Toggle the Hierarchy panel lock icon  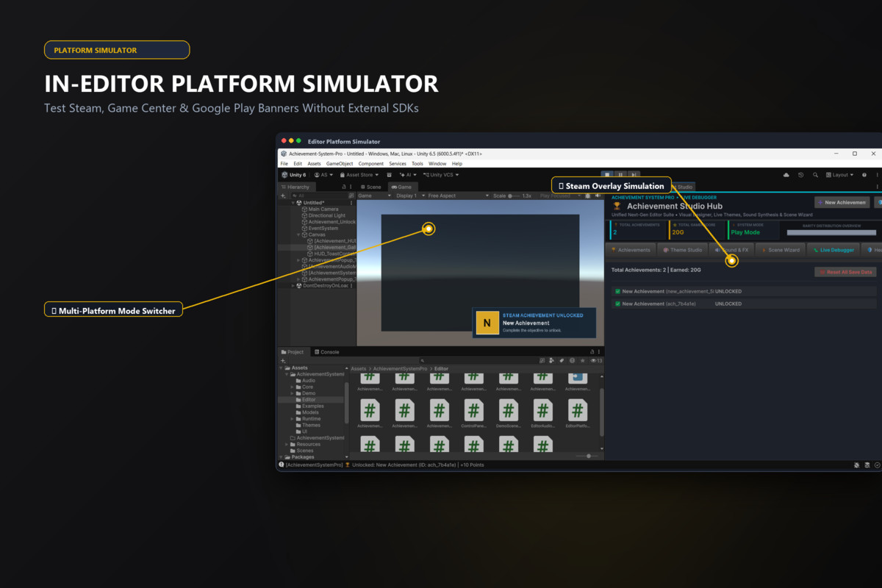pos(344,187)
